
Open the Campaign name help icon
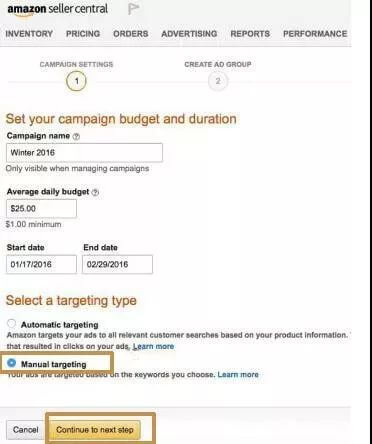tap(76, 136)
